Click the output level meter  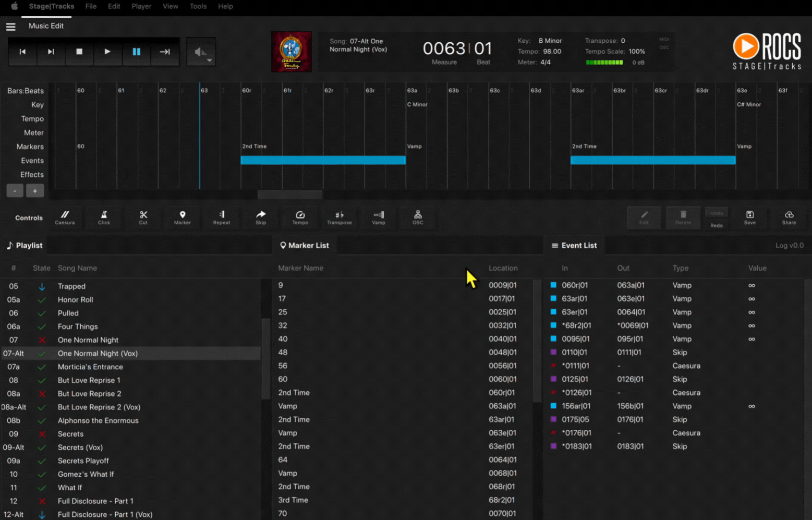click(604, 63)
